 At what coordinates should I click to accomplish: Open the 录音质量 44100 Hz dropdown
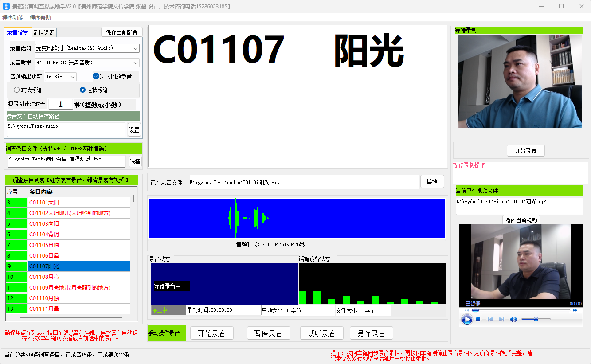coord(87,63)
